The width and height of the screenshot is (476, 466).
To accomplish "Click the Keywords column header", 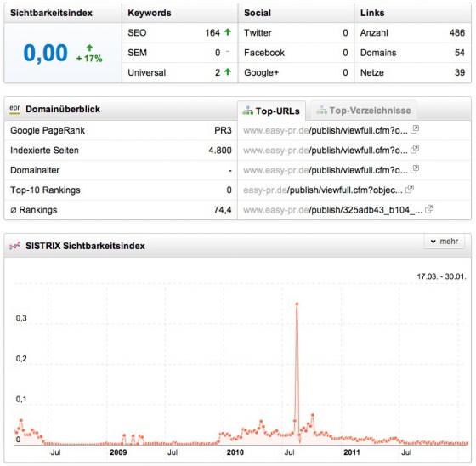I will (150, 13).
